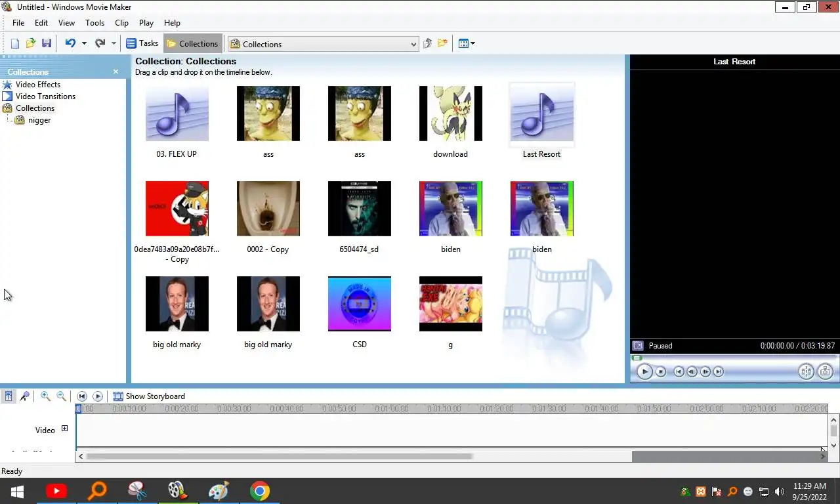The height and width of the screenshot is (504, 840).
Task: Open Paint from the taskbar
Action: click(219, 491)
